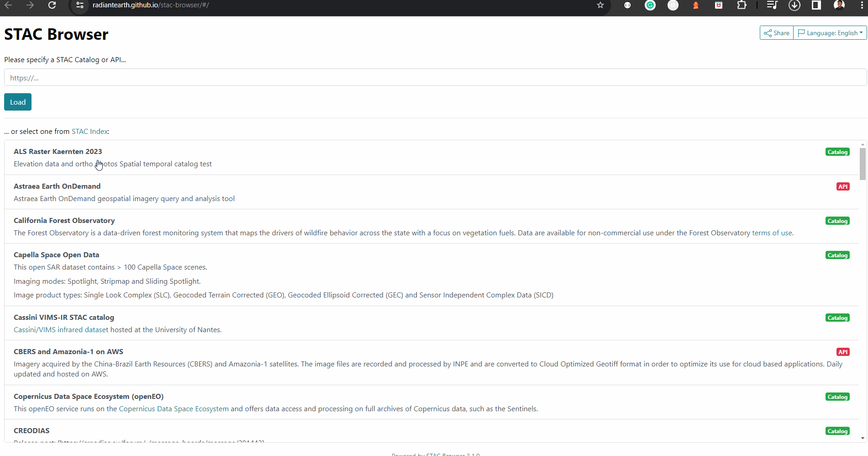Bookmark the page with the star icon
Screen dimensions: 868x456
(600, 5)
